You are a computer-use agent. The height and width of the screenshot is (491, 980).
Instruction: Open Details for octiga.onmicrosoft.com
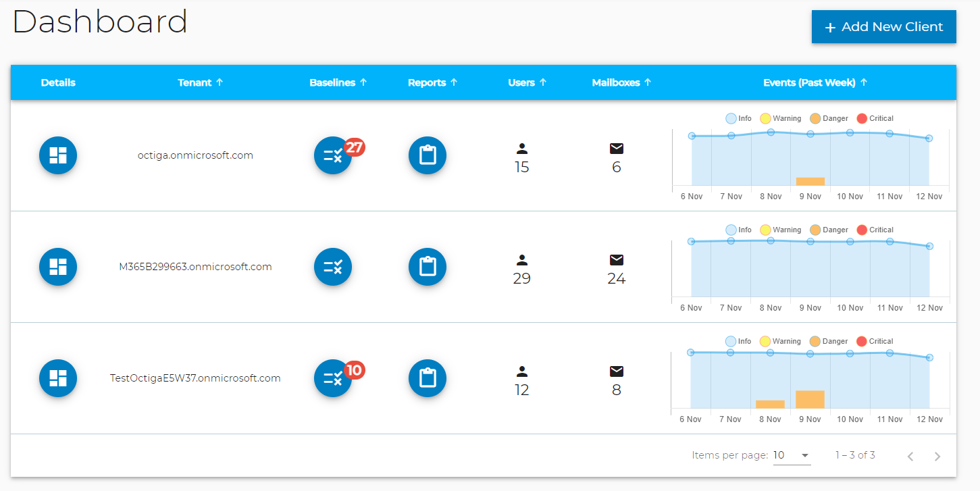point(58,155)
